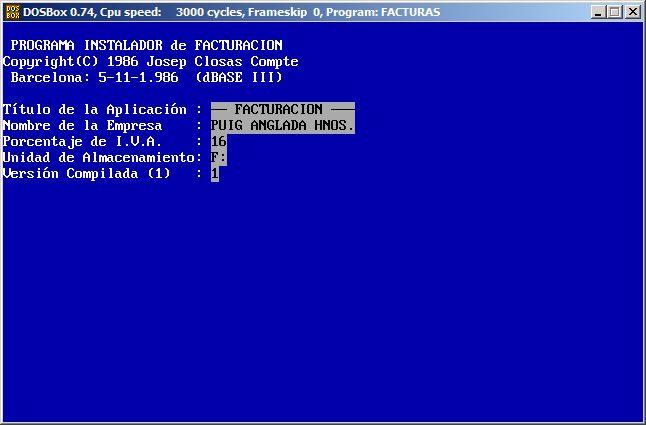The width and height of the screenshot is (646, 425).
Task: Click the DOSBox icon in title bar
Action: [x=13, y=12]
